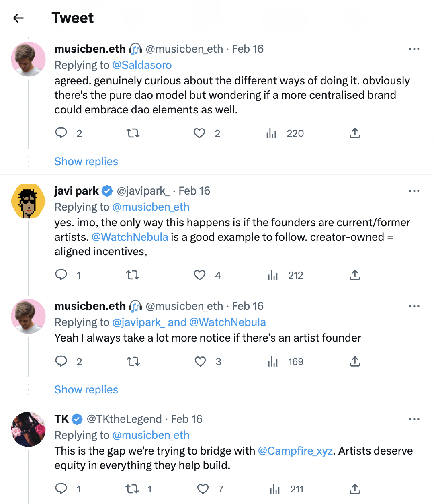Open more options on first musicben.eth tweet
The height and width of the screenshot is (504, 434).
pyautogui.click(x=414, y=49)
